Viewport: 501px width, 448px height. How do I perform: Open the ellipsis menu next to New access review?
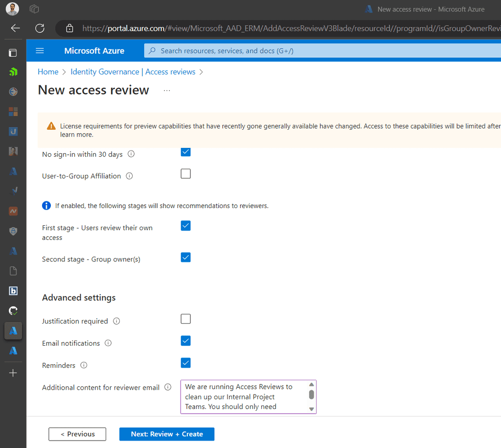[x=167, y=90]
